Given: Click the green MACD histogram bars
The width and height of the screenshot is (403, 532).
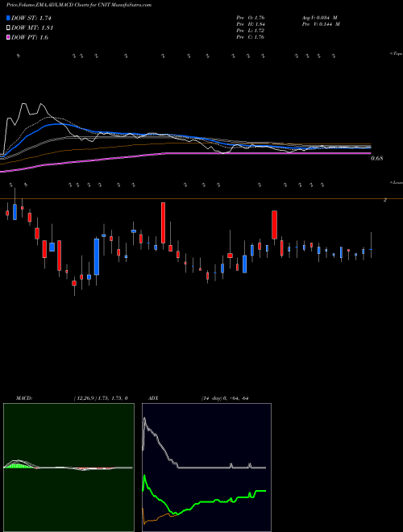Looking at the screenshot, I should tap(19, 466).
